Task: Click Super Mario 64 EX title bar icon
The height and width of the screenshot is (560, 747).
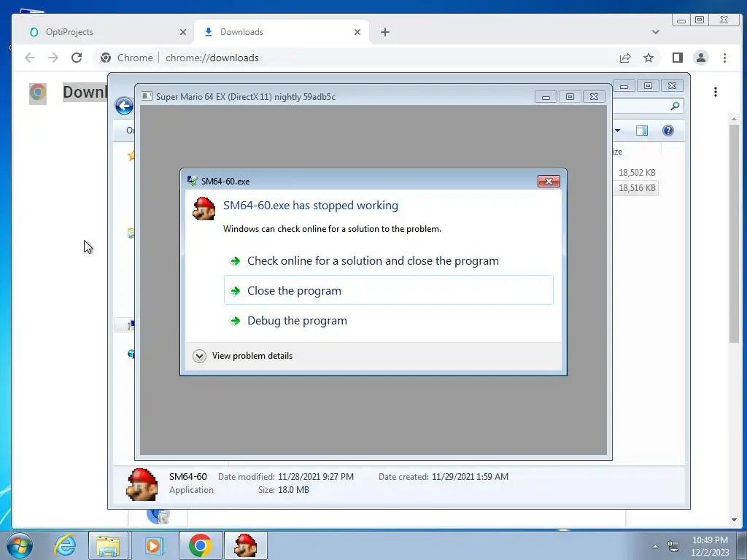Action: point(147,97)
